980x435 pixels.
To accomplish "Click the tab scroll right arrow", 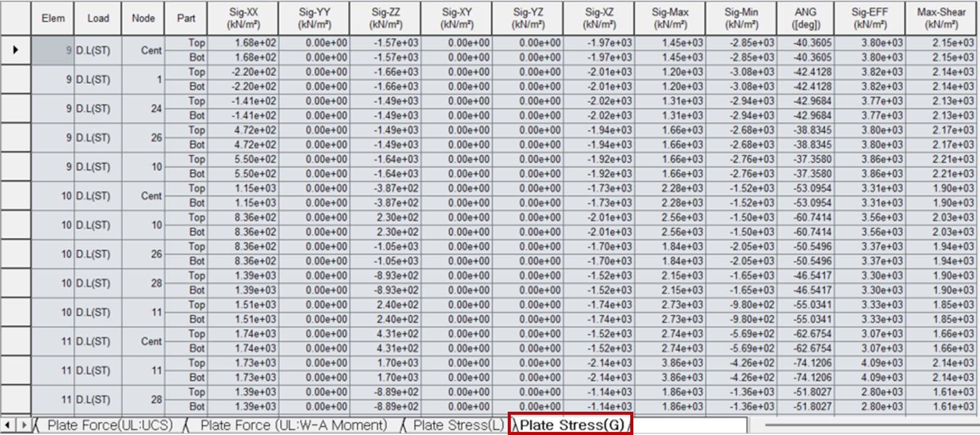I will [23, 425].
